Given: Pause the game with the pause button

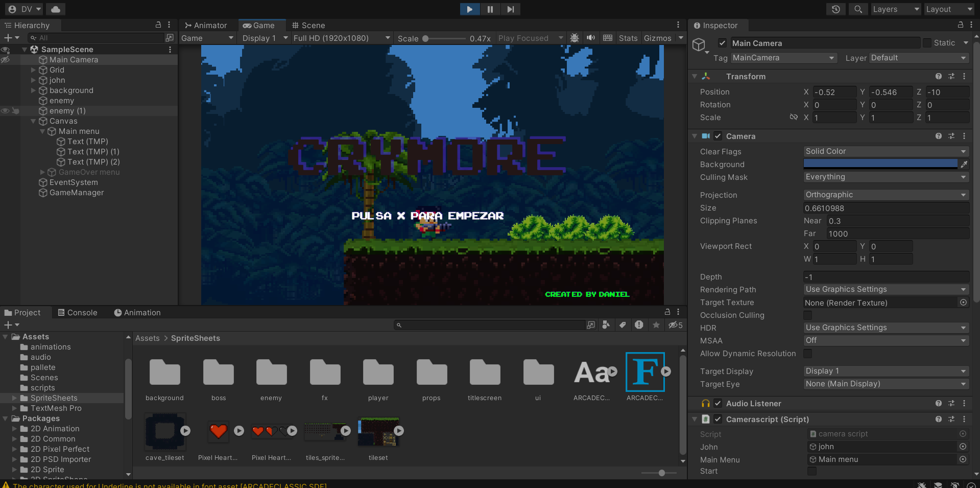Looking at the screenshot, I should pos(490,9).
